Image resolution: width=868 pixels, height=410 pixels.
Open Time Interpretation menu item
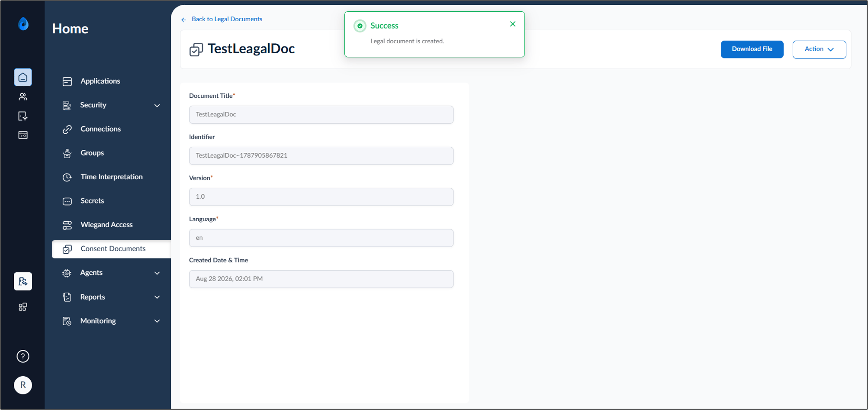pyautogui.click(x=111, y=177)
